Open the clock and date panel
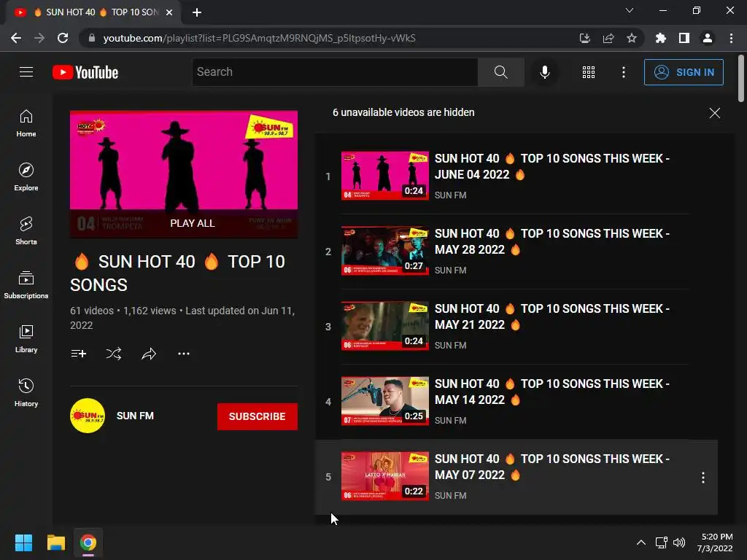The height and width of the screenshot is (560, 747). 715,542
